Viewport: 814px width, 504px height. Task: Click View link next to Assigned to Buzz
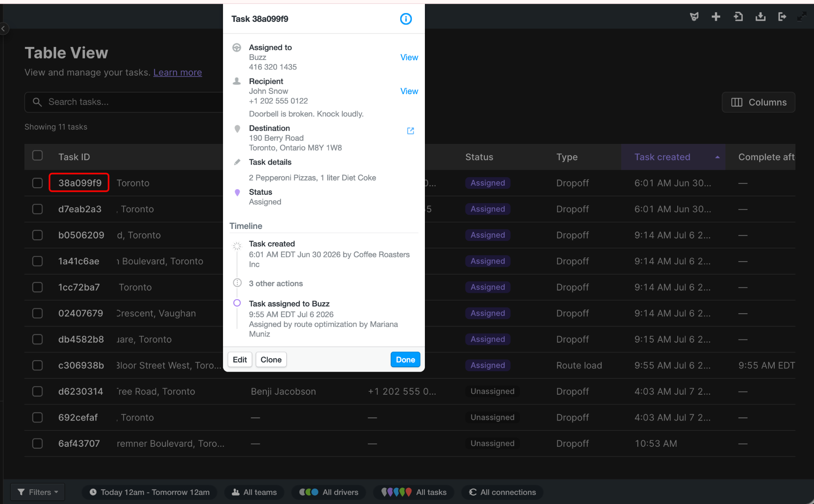(409, 57)
